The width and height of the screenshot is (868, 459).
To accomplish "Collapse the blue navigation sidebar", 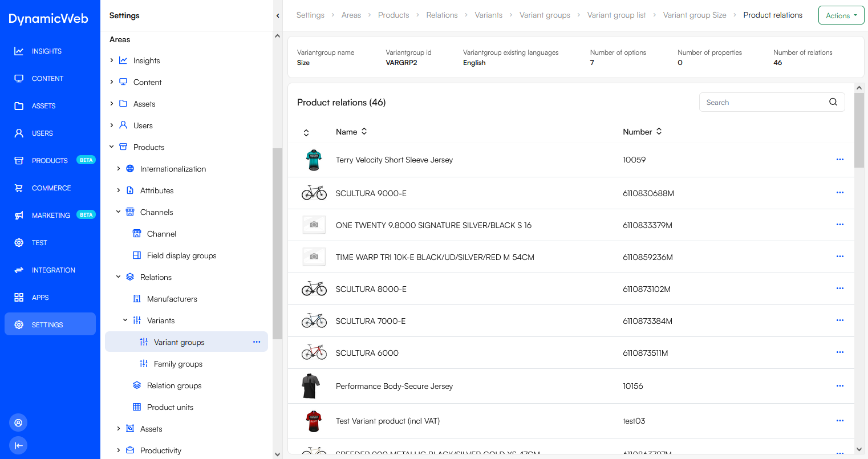I will point(18,445).
